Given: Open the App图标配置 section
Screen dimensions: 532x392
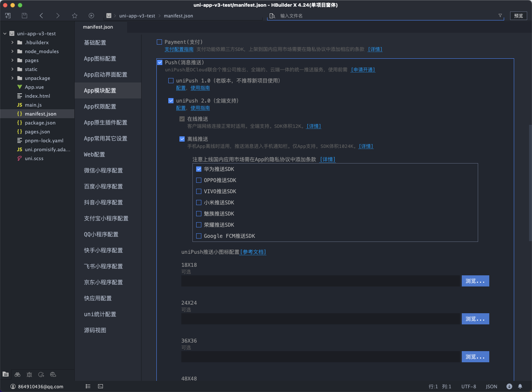Looking at the screenshot, I should [100, 59].
